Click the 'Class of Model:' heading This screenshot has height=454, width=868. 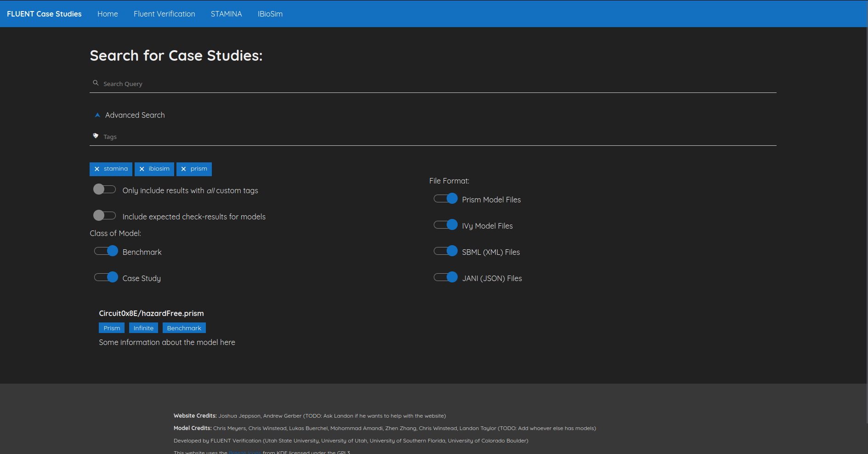[x=115, y=233]
